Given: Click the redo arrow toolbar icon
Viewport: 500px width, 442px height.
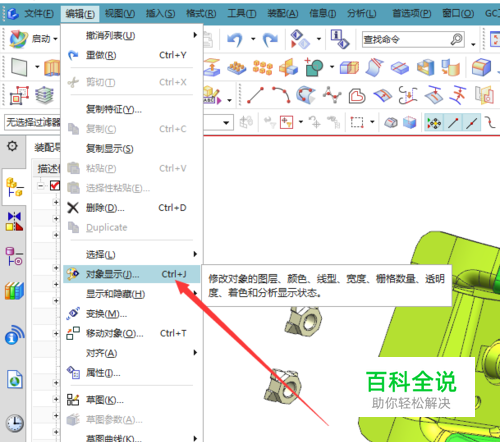Looking at the screenshot, I should click(x=270, y=40).
